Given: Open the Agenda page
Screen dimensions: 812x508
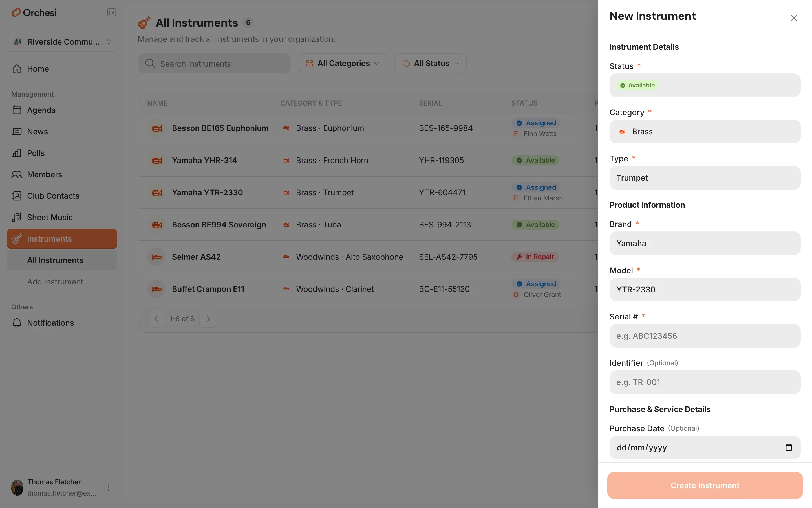Looking at the screenshot, I should point(62,110).
